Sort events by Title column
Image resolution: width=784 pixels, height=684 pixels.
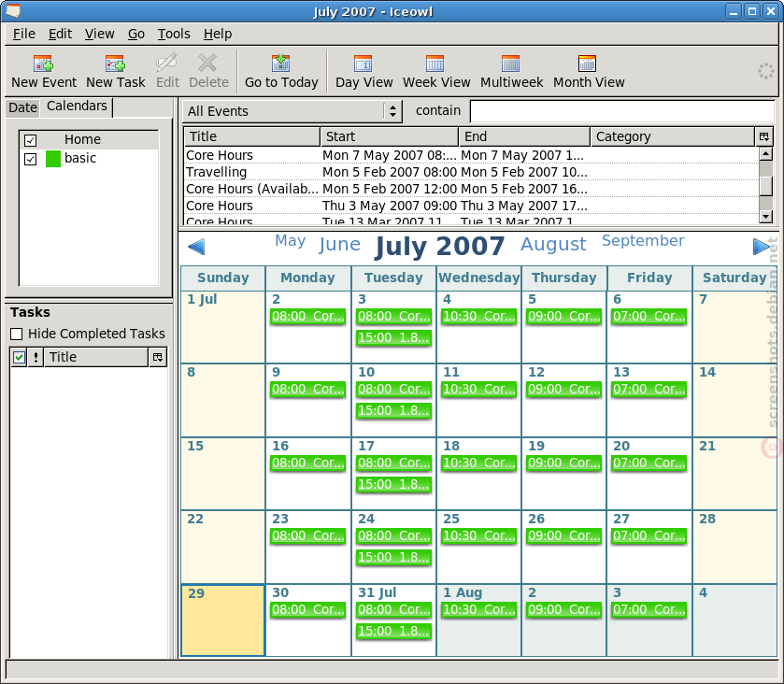point(252,136)
